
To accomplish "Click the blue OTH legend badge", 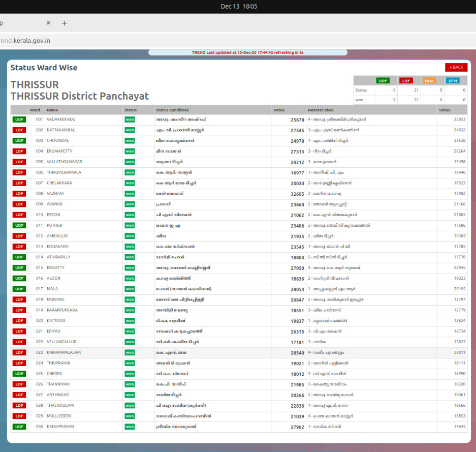I will pyautogui.click(x=452, y=80).
